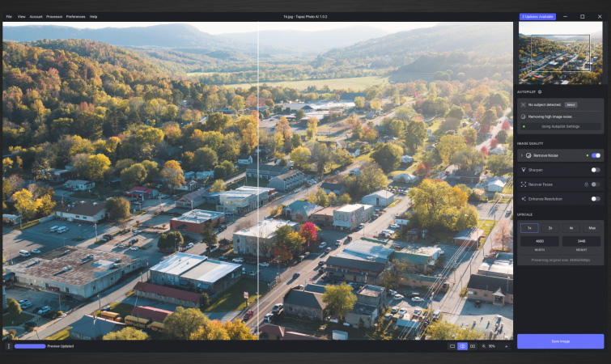Select the 1x upscale option
Viewport: 611px width, 364px height.
click(x=529, y=228)
